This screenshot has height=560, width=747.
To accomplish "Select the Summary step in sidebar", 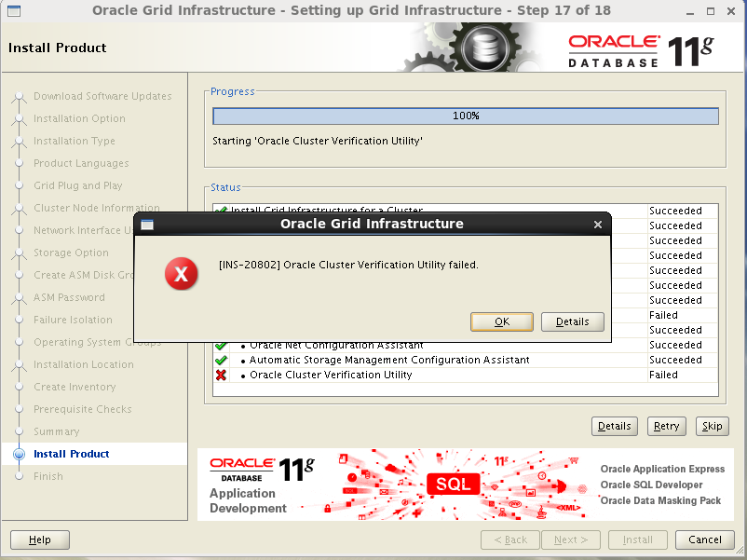I will (56, 431).
